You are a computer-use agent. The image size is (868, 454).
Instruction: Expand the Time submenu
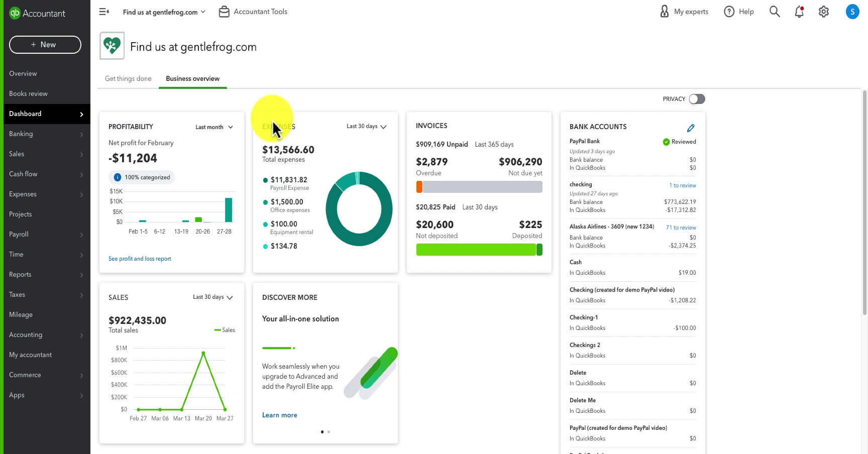[x=81, y=255]
